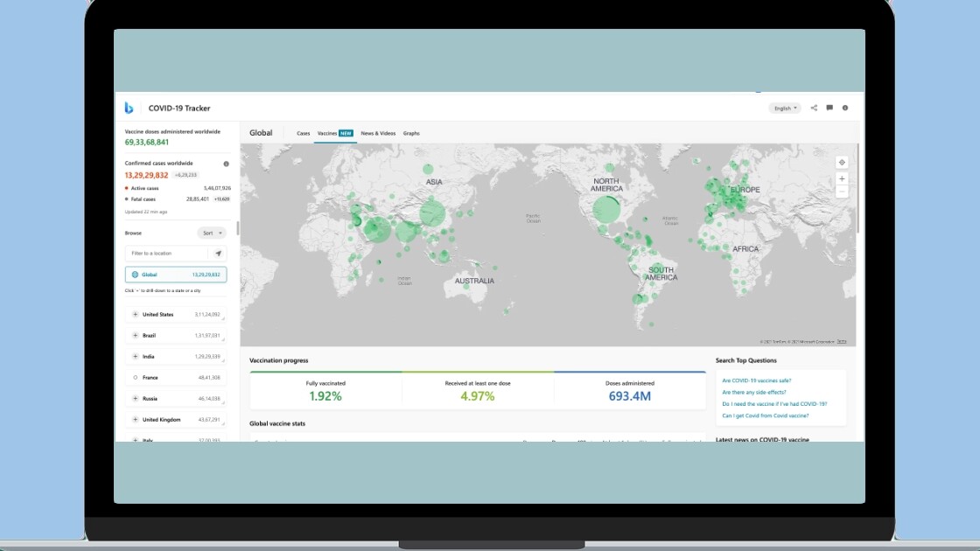980x551 pixels.
Task: Expand the United States entry
Action: (135, 315)
